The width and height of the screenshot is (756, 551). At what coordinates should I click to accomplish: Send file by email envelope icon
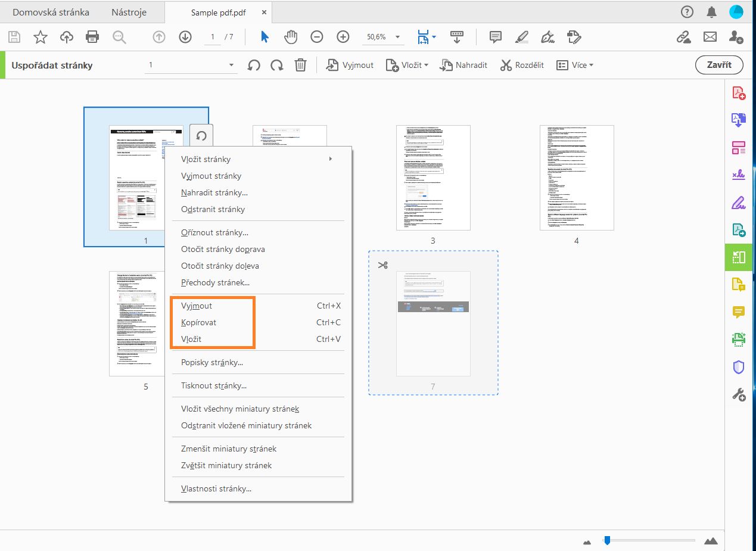710,37
